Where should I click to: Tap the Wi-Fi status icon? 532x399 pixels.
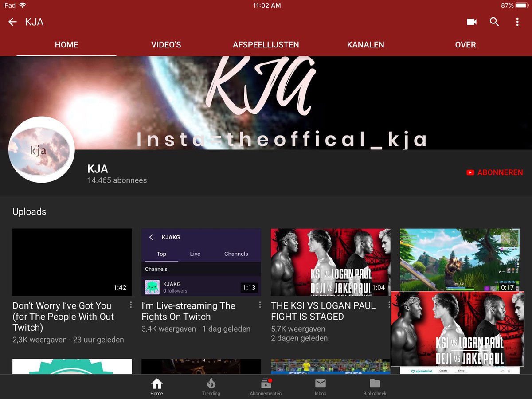(x=23, y=5)
